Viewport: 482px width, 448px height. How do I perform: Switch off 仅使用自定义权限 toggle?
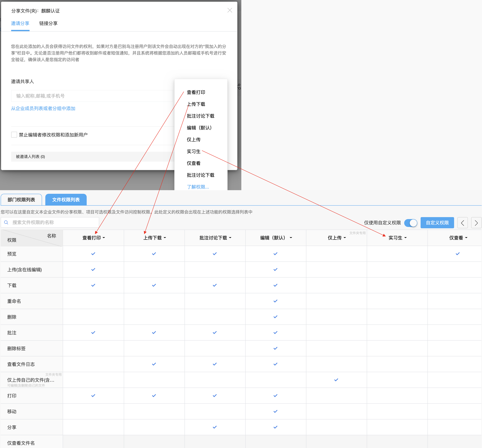(411, 223)
